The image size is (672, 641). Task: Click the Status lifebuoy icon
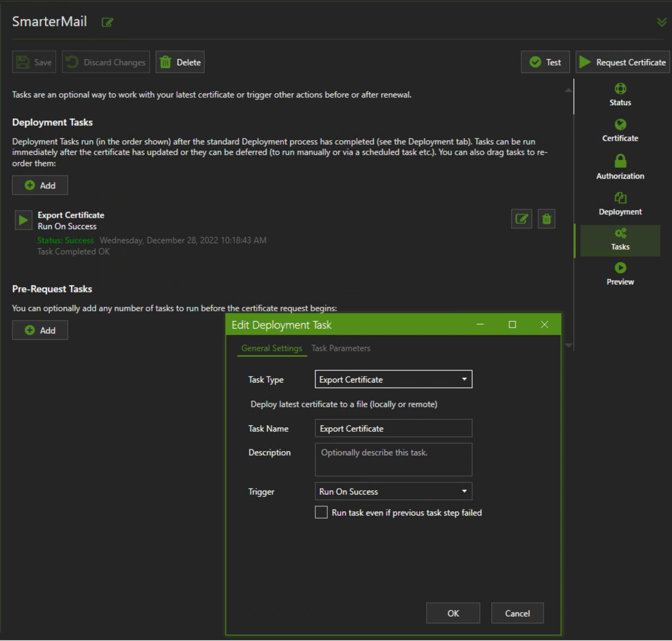coord(620,89)
